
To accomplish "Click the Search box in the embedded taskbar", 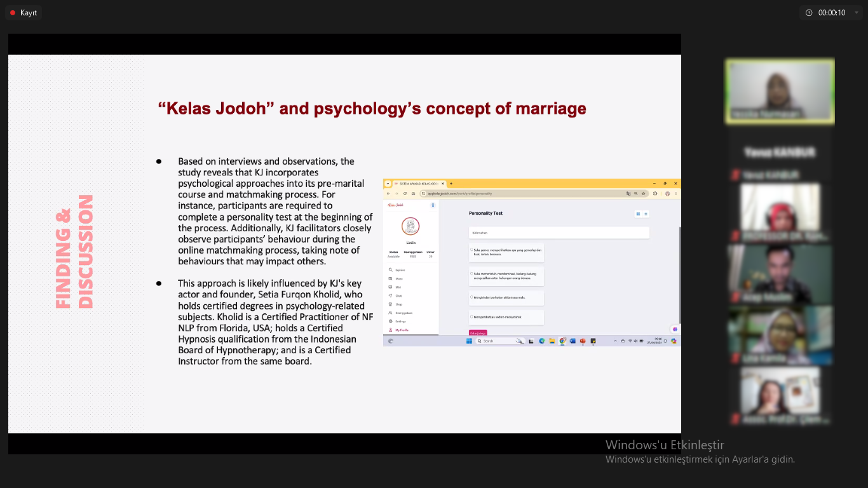I will point(500,341).
